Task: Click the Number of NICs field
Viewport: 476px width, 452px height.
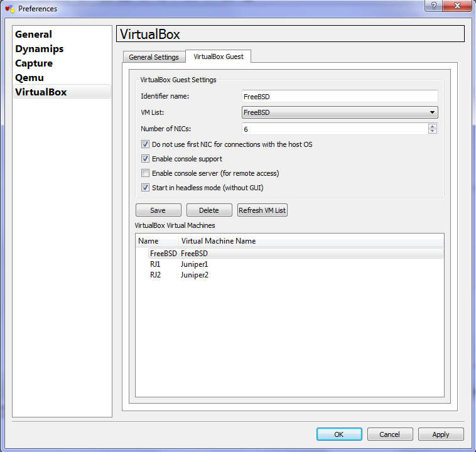Action: (335, 129)
